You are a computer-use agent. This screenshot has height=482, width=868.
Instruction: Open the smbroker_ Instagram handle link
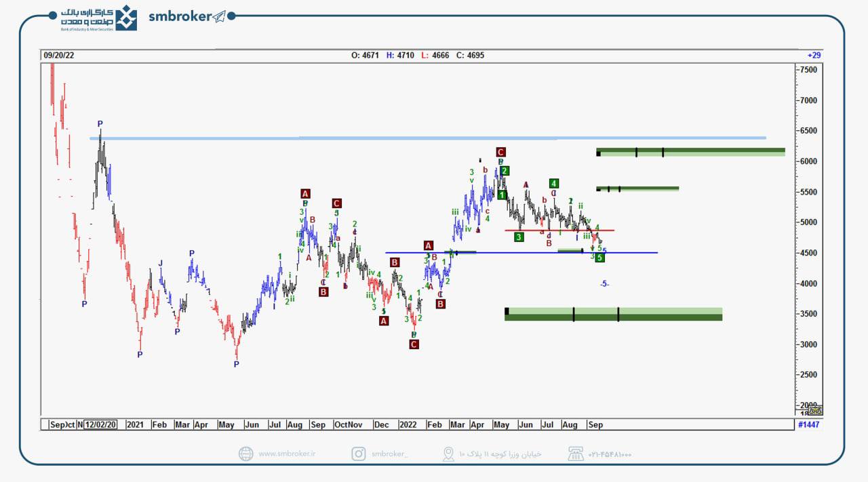point(389,454)
